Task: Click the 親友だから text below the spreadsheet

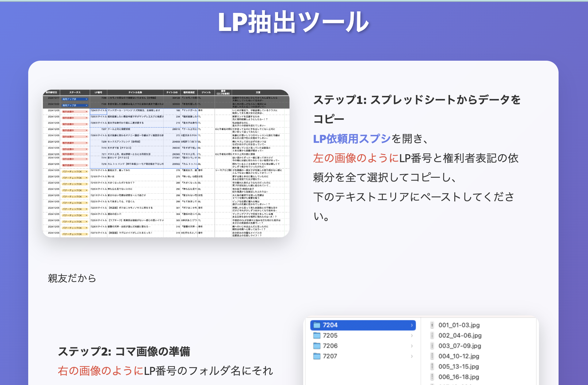Action: pyautogui.click(x=72, y=278)
